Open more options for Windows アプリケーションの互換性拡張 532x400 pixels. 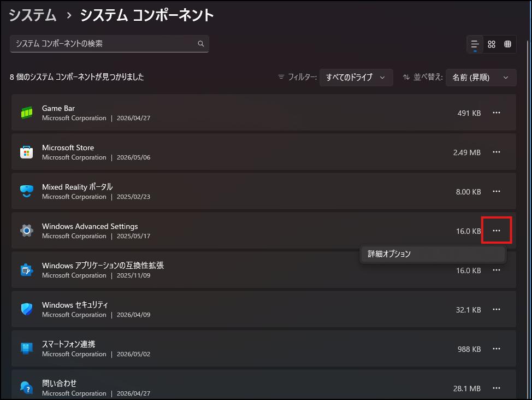click(x=496, y=270)
